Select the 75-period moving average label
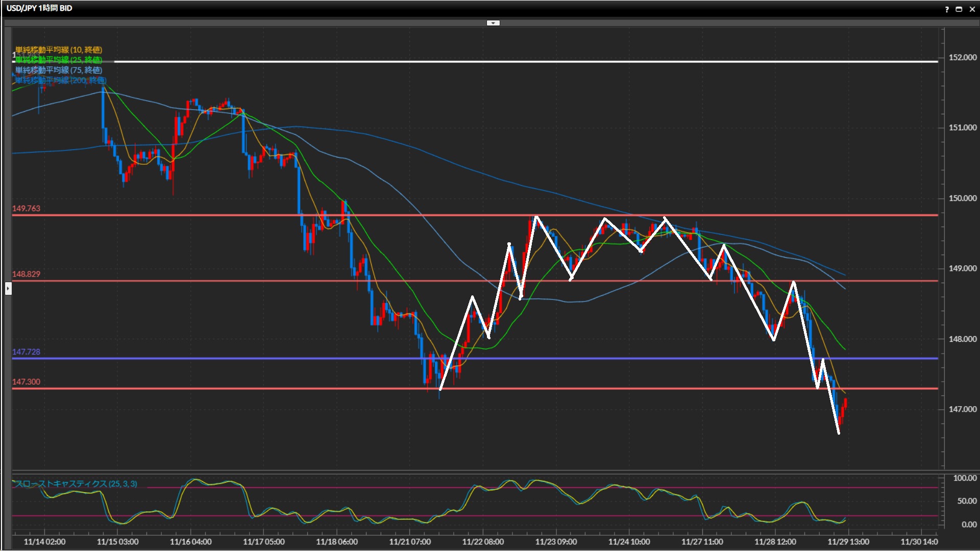Viewport: 980px width, 551px height. 59,70
